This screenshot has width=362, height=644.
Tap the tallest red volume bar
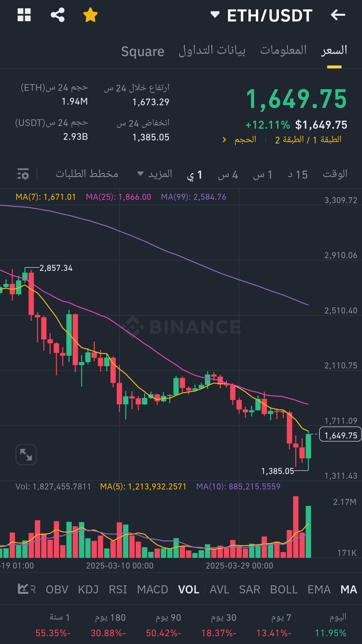tap(296, 526)
